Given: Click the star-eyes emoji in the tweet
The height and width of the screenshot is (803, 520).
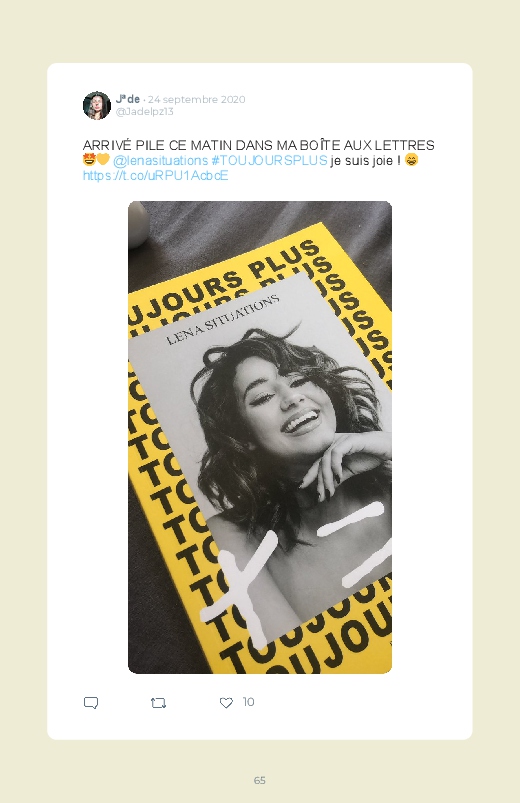Looking at the screenshot, I should [89, 160].
